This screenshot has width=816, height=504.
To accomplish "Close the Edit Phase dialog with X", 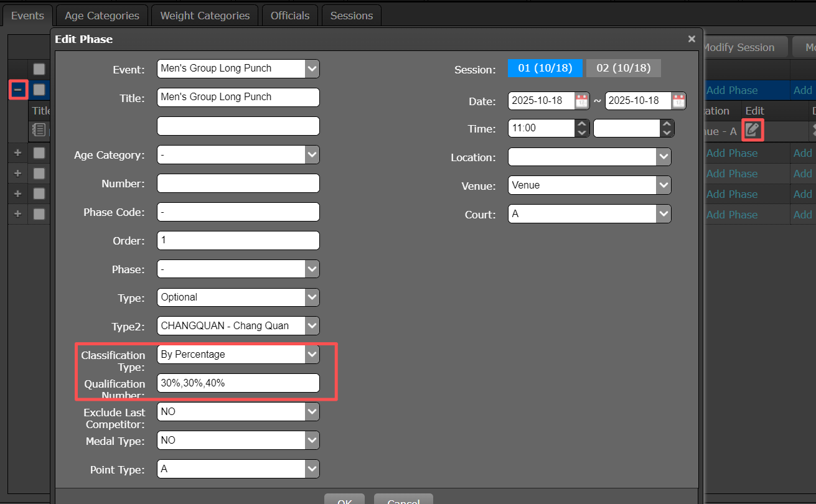I will pyautogui.click(x=692, y=39).
